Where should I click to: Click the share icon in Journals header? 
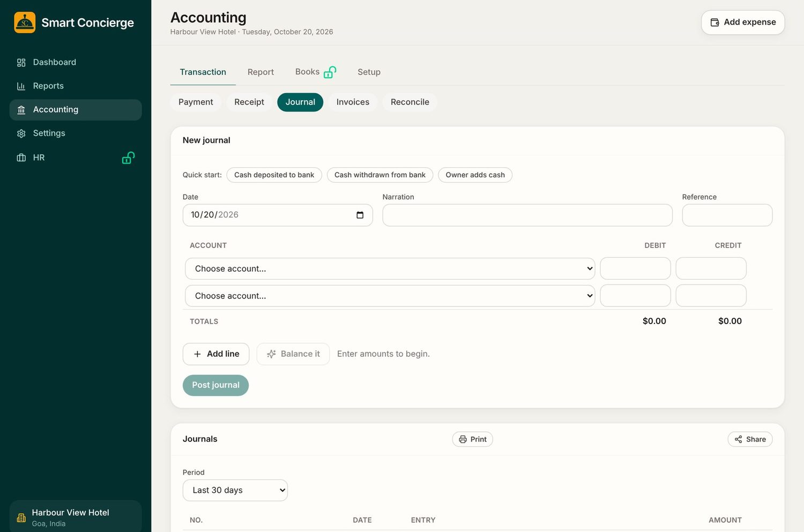click(739, 439)
